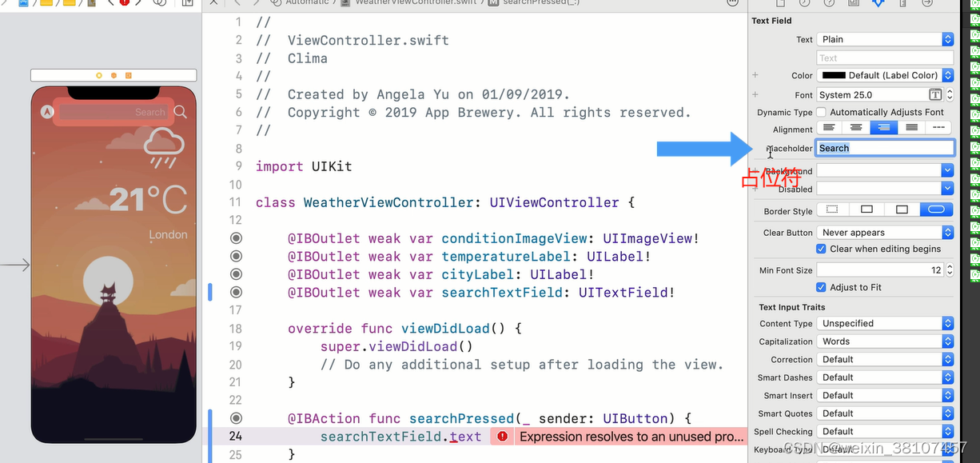Viewport: 980px width, 463px height.
Task: Select center text alignment icon
Action: click(x=856, y=128)
